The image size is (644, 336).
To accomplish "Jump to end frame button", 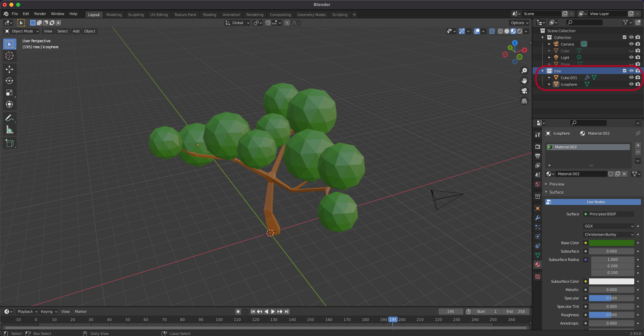I will pyautogui.click(x=286, y=312).
